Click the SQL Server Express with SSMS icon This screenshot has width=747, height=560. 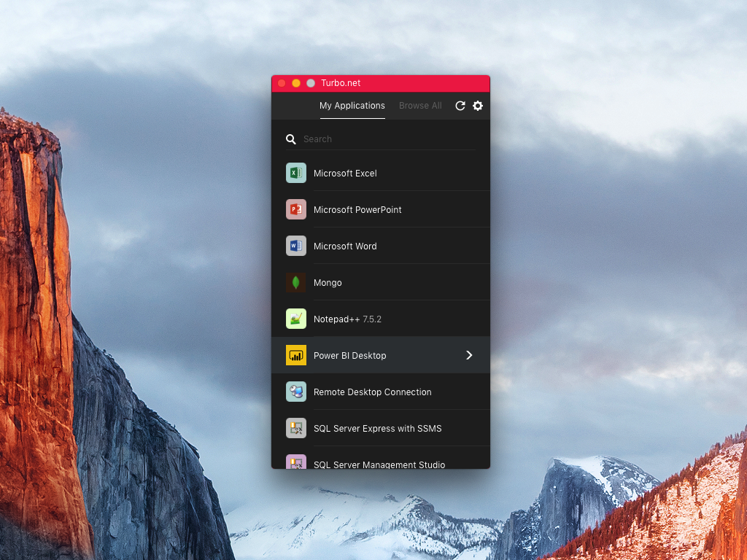[x=295, y=428]
